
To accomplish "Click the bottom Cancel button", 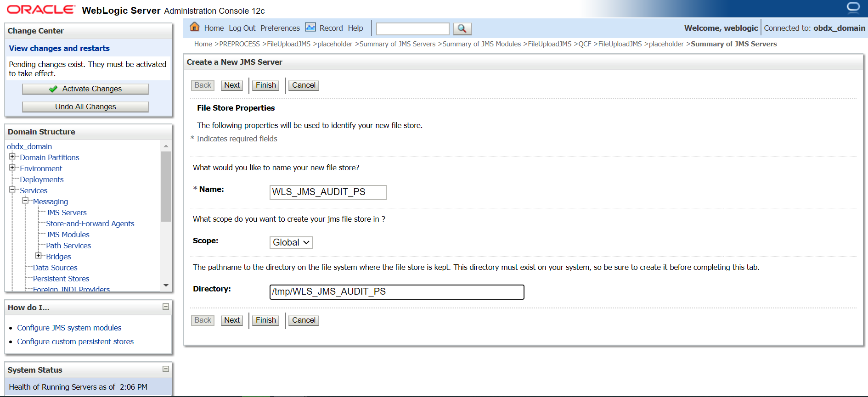I will 304,320.
